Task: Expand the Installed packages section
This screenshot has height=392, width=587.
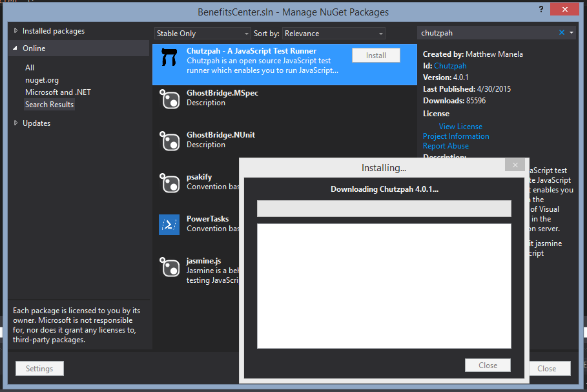Action: coord(15,31)
